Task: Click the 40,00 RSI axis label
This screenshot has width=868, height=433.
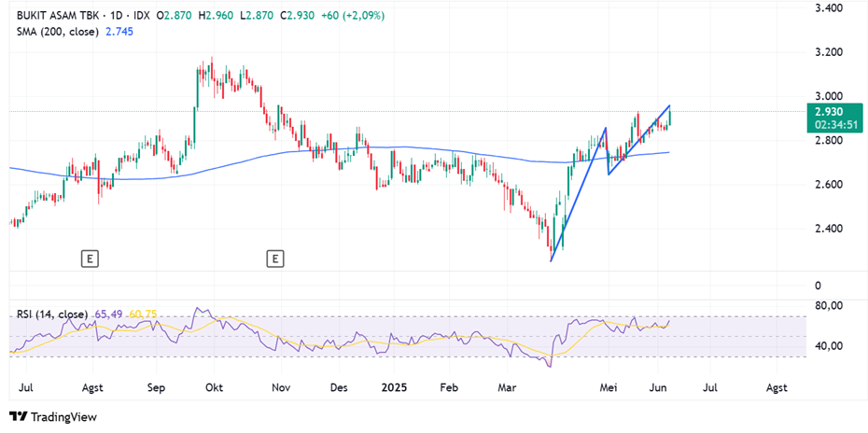Action: [x=828, y=346]
